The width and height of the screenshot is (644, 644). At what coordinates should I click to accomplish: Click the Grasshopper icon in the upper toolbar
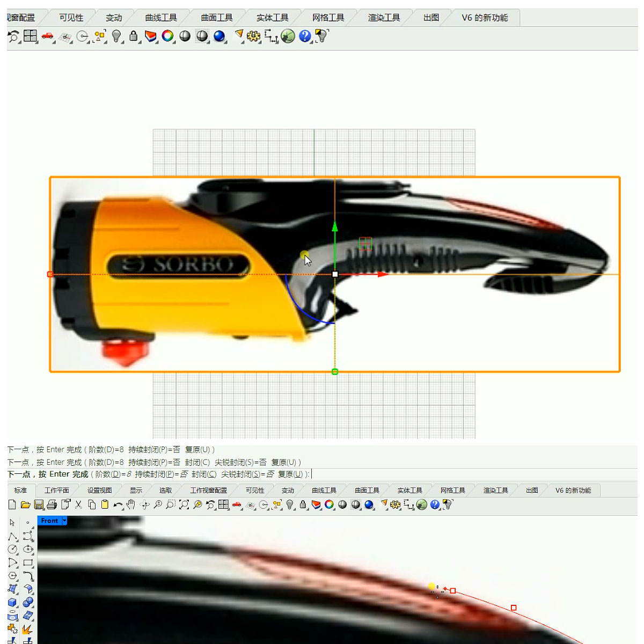tap(288, 36)
